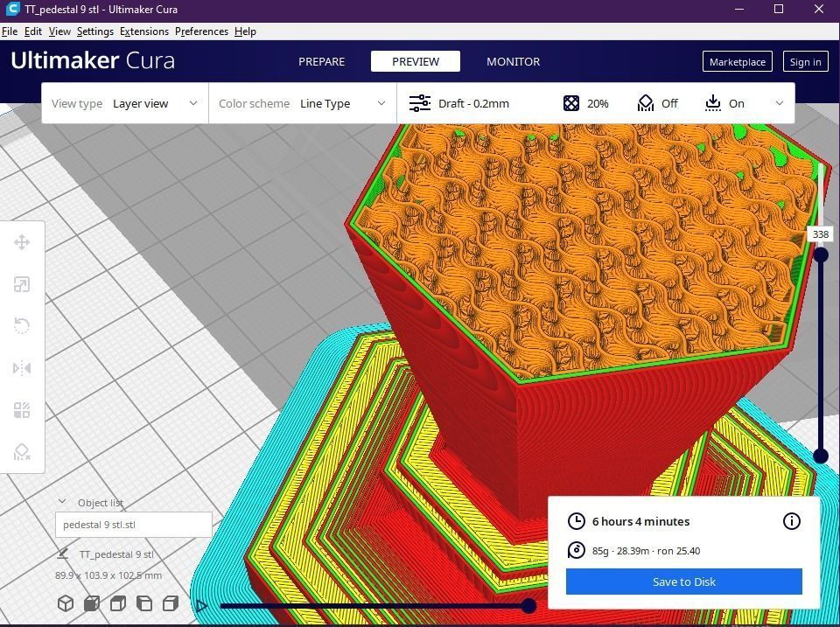Image resolution: width=840 pixels, height=627 pixels.
Task: Click the Sign in button
Action: pos(805,61)
